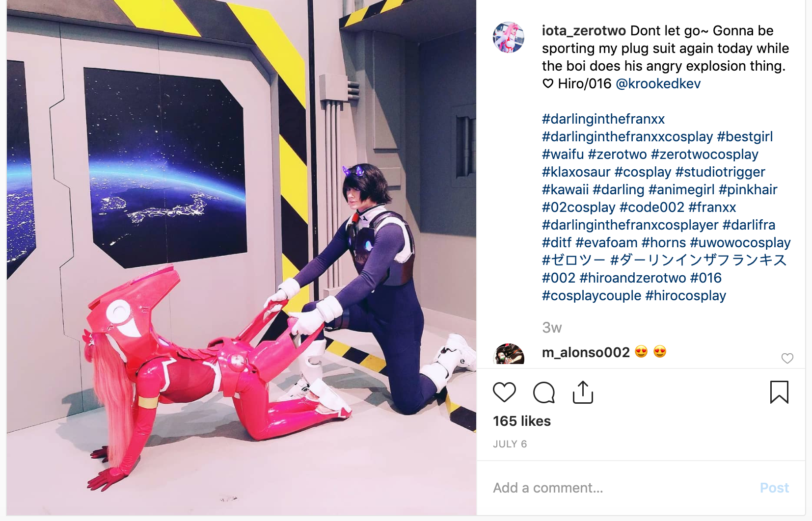
Task: Open the #cosplaycouple hashtag
Action: 592,295
